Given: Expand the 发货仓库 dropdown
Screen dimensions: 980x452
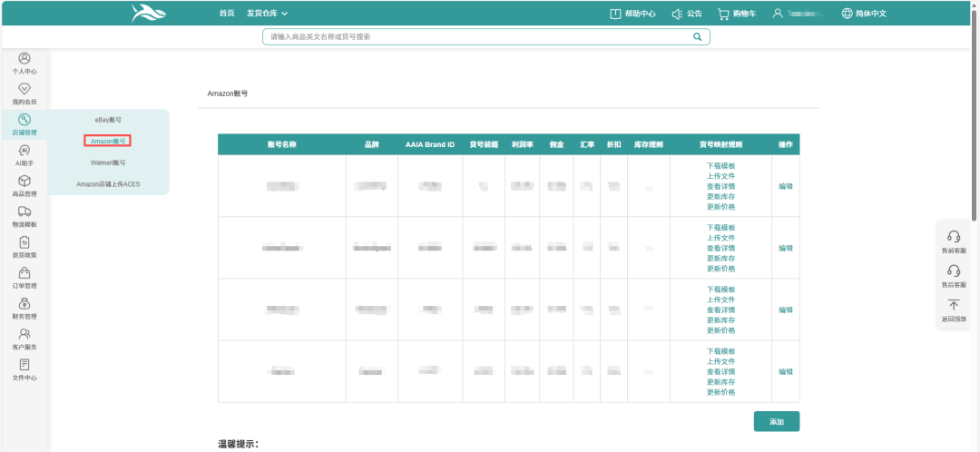Looking at the screenshot, I should pos(267,14).
